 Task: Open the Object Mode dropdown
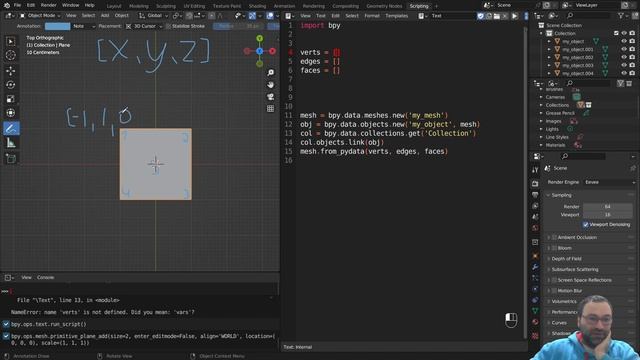(x=40, y=16)
